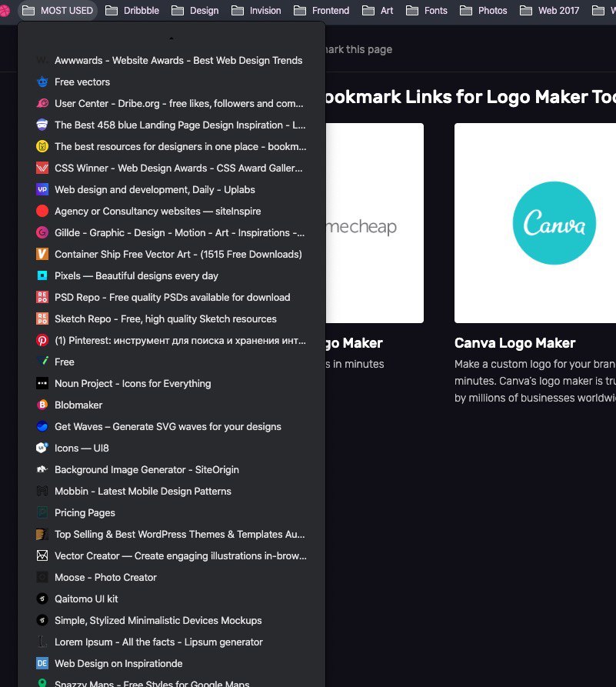The width and height of the screenshot is (616, 687).
Task: Click the orange V Vector Art favicon
Action: (x=42, y=254)
